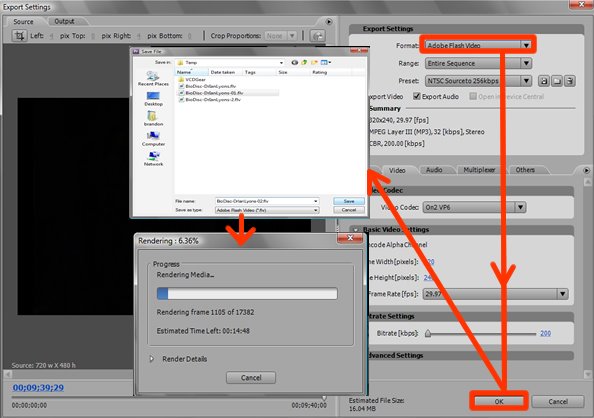Sort by Size column header
This screenshot has width=594, height=418.
click(293, 72)
